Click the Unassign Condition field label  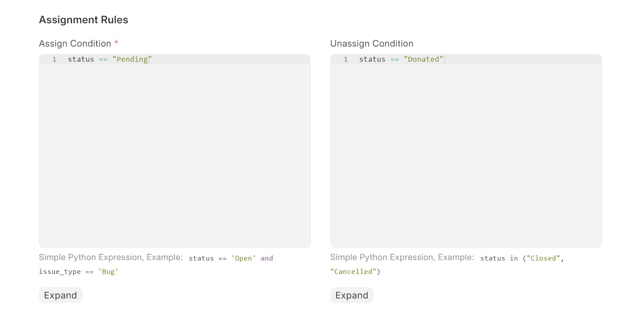pyautogui.click(x=372, y=43)
